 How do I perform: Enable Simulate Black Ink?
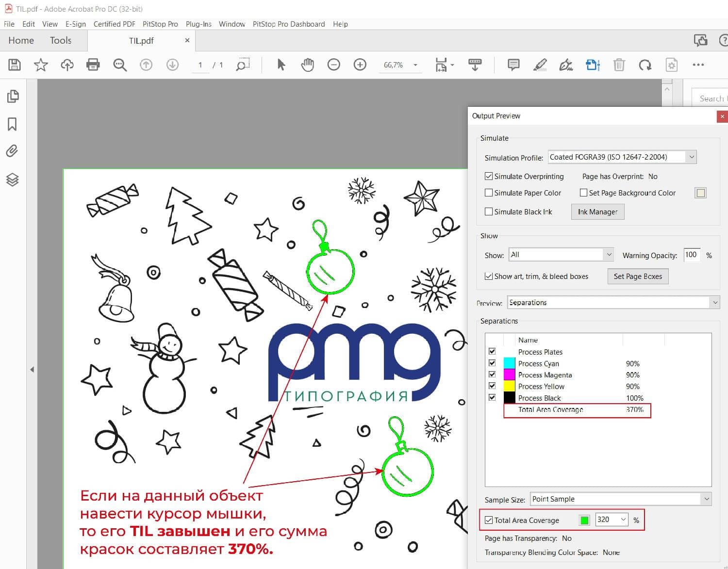(x=489, y=211)
